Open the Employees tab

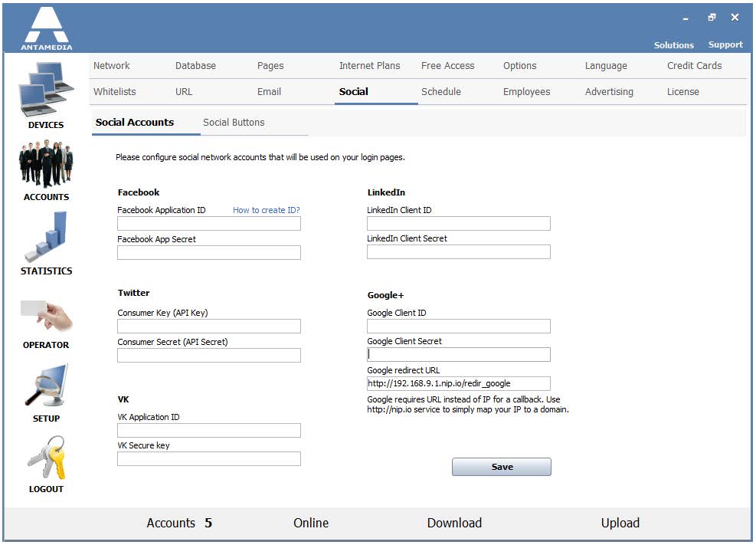pyautogui.click(x=526, y=92)
